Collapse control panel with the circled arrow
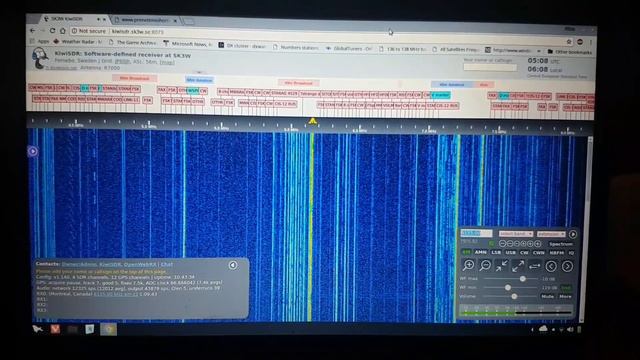 pyautogui.click(x=573, y=234)
